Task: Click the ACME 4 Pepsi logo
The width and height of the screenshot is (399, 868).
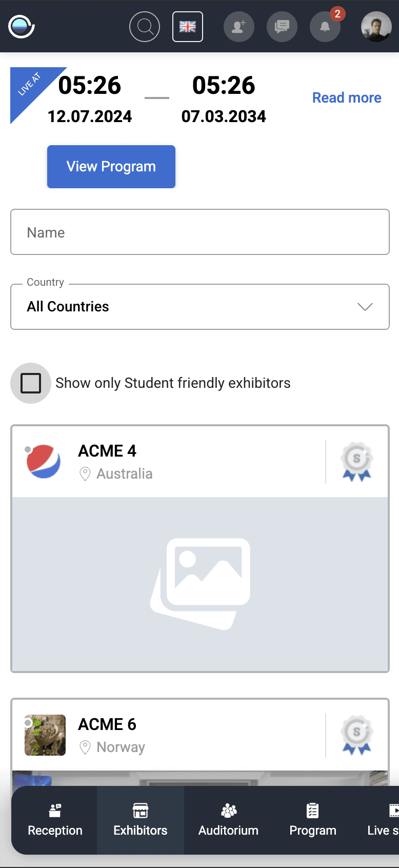Action: coord(44,462)
